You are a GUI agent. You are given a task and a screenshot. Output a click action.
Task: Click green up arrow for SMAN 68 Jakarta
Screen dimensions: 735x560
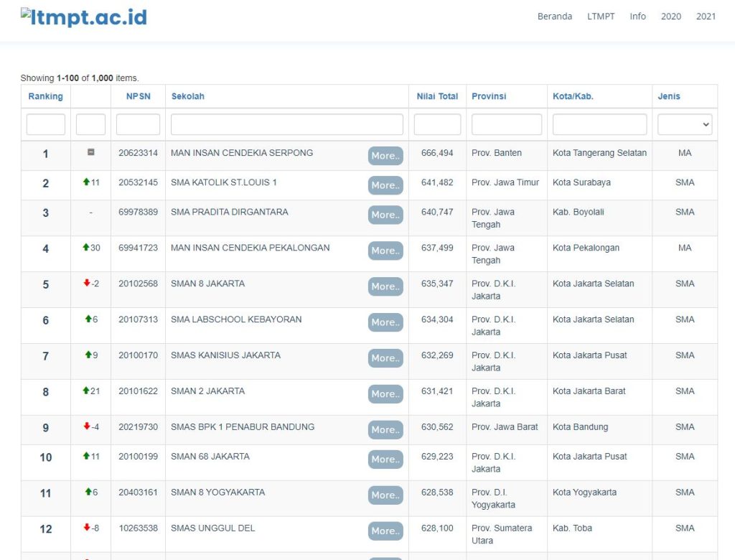pyautogui.click(x=86, y=455)
